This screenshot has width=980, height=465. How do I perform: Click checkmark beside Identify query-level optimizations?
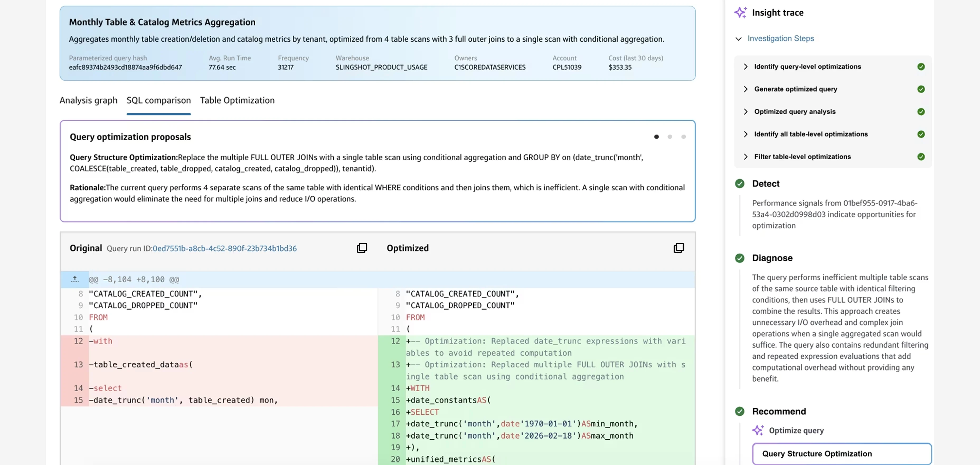(x=921, y=67)
